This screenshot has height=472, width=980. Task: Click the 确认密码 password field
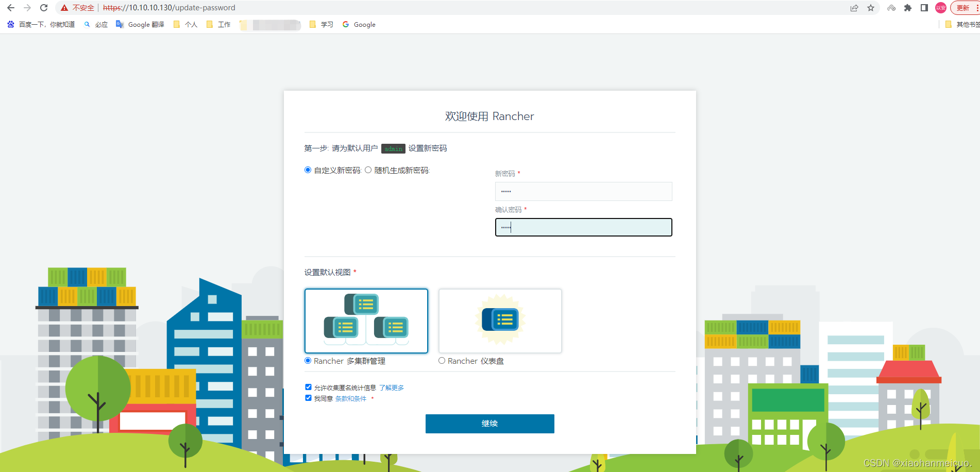tap(583, 227)
